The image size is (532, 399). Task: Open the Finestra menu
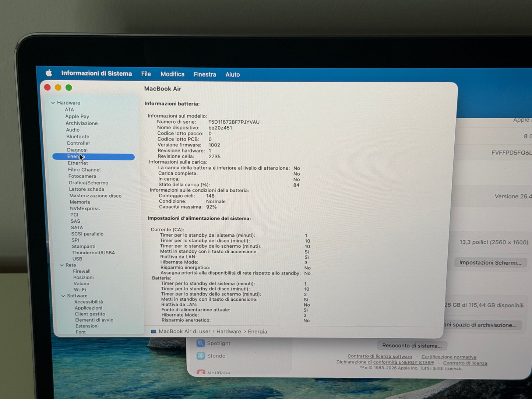(205, 74)
